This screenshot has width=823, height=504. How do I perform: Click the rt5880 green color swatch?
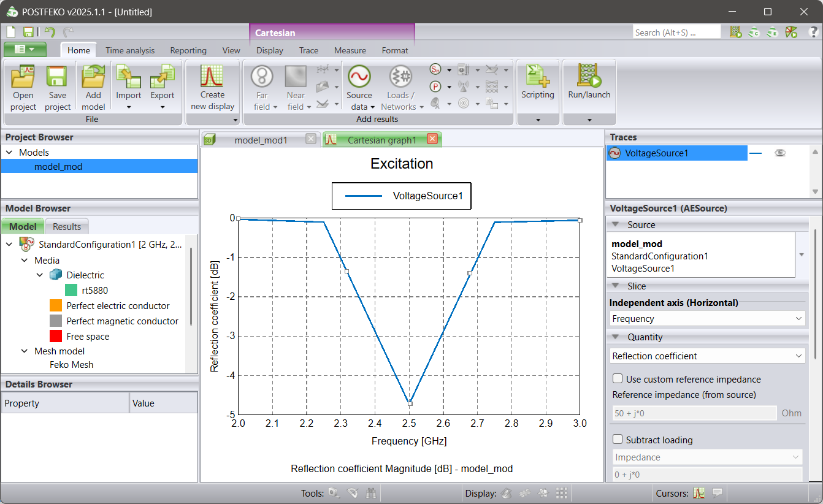click(x=71, y=291)
